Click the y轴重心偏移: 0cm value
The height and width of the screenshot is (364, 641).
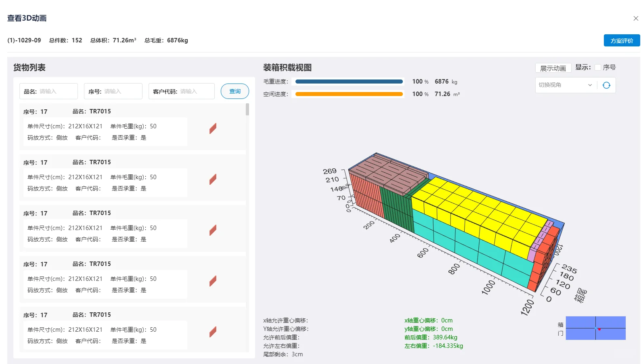tap(428, 329)
